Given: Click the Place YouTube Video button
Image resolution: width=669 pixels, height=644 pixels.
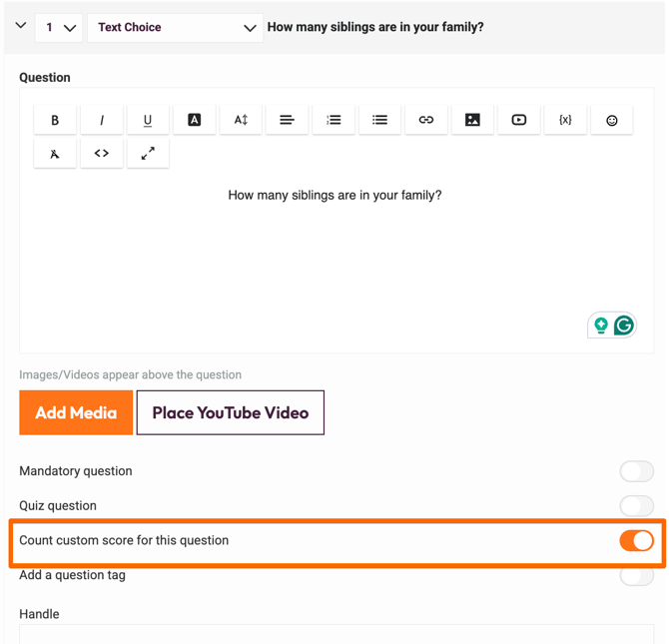Looking at the screenshot, I should point(231,412).
